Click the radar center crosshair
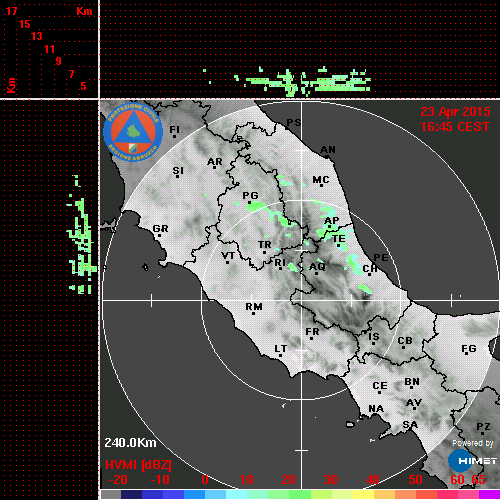This screenshot has width=500, height=500. tap(302, 300)
